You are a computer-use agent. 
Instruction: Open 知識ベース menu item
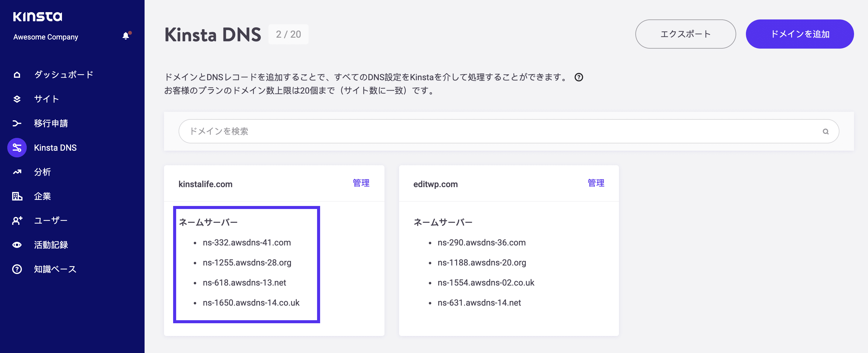(55, 269)
